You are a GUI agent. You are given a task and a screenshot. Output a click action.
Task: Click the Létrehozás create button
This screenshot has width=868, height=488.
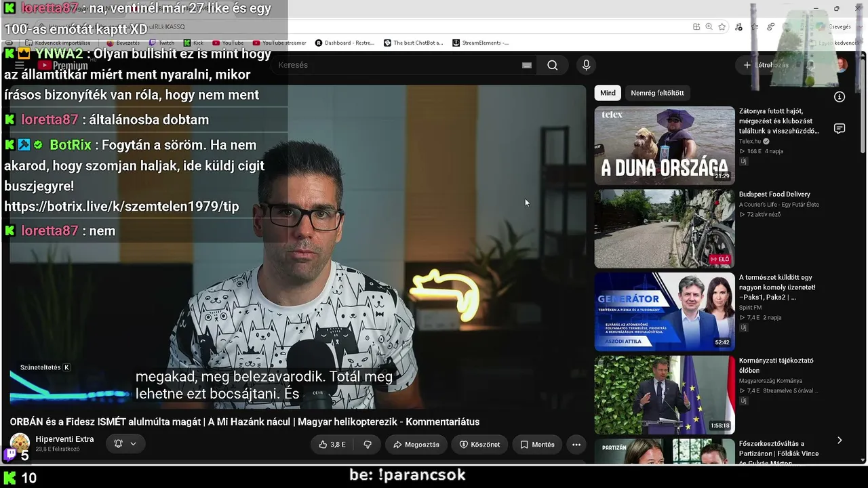coord(766,65)
